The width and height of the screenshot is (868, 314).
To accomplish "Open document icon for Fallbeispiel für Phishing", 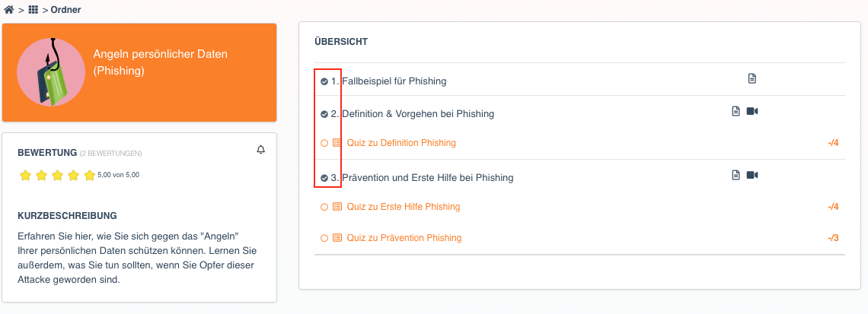I will click(752, 78).
